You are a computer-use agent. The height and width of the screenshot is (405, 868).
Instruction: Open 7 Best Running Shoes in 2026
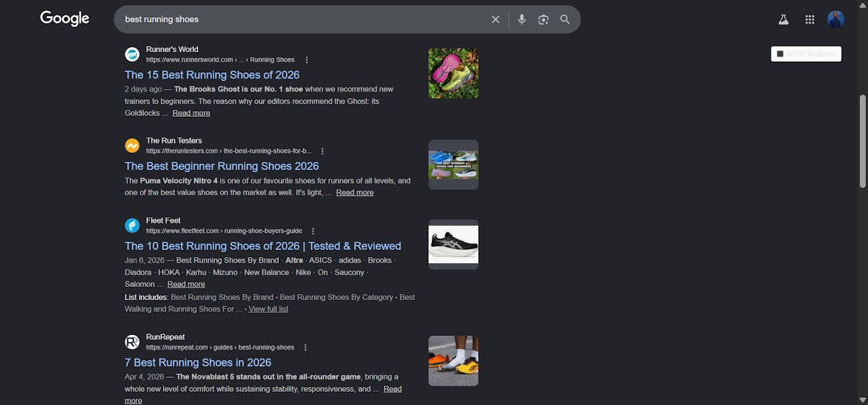coord(198,363)
